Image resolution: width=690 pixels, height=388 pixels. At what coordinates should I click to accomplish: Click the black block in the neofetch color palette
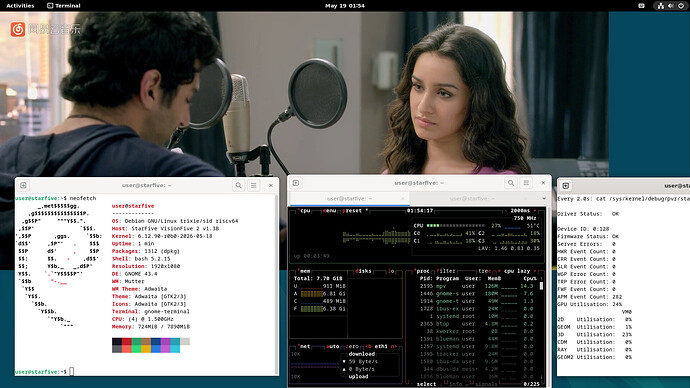(117, 341)
